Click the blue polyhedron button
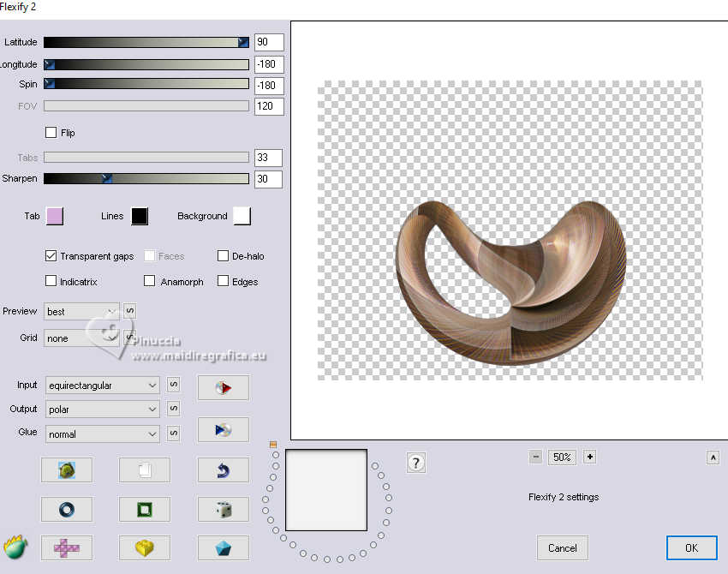This screenshot has width=728, height=574. (224, 548)
